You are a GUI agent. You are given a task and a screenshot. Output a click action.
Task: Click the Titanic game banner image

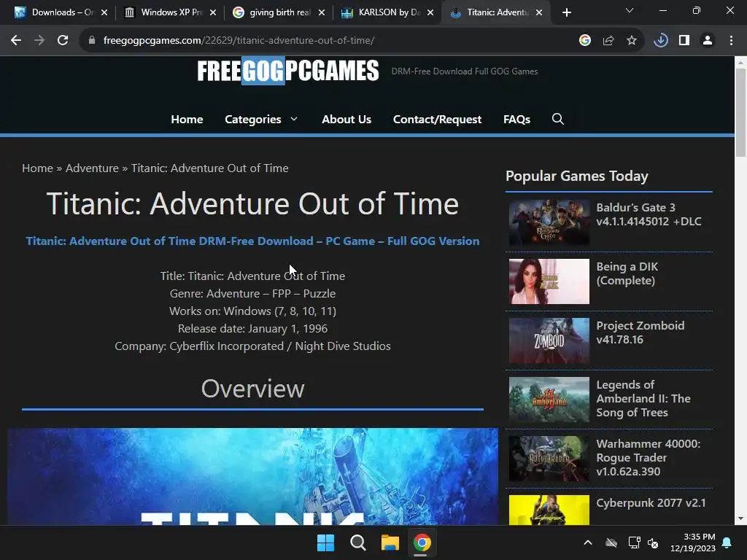point(252,476)
